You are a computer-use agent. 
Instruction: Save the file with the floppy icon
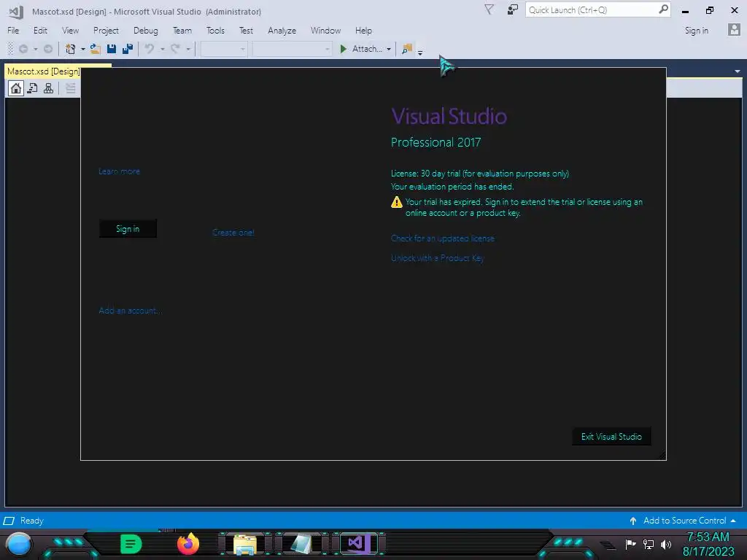click(x=112, y=49)
